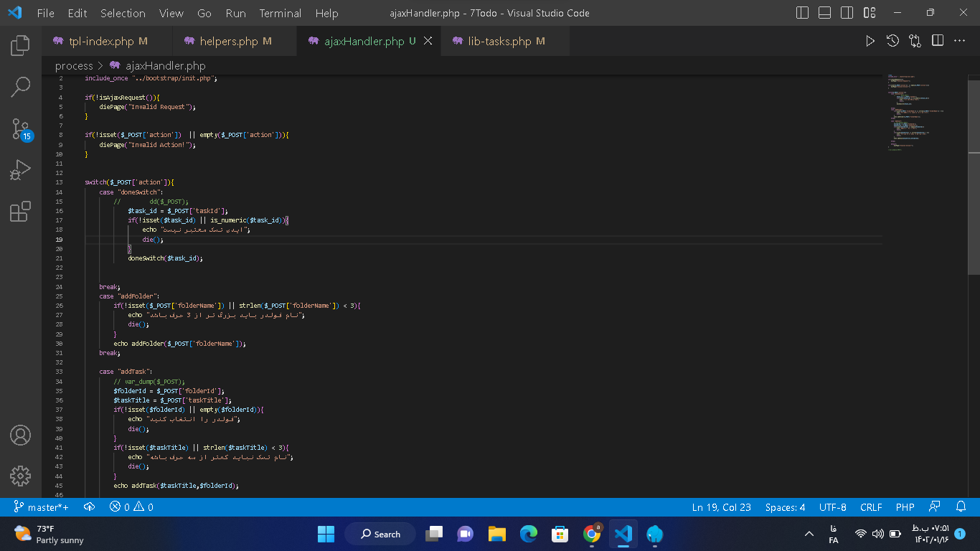The width and height of the screenshot is (980, 551).
Task: Click case "addFolder": on line 25
Action: click(x=129, y=296)
